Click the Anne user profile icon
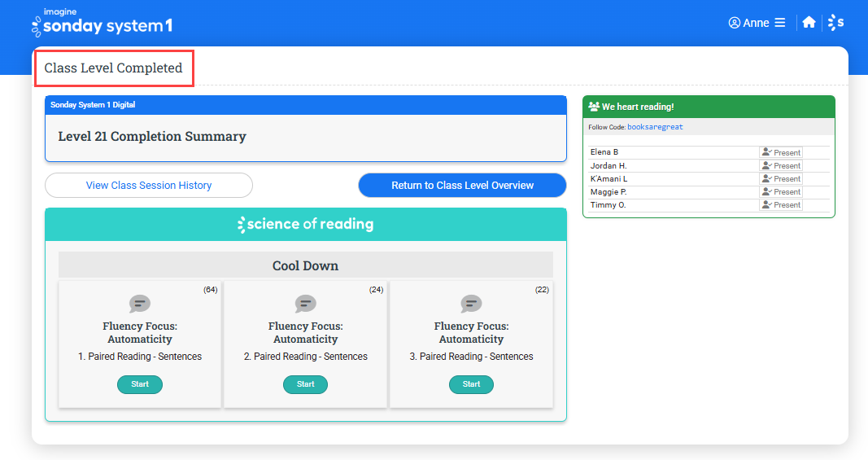The width and height of the screenshot is (868, 460). coord(734,23)
